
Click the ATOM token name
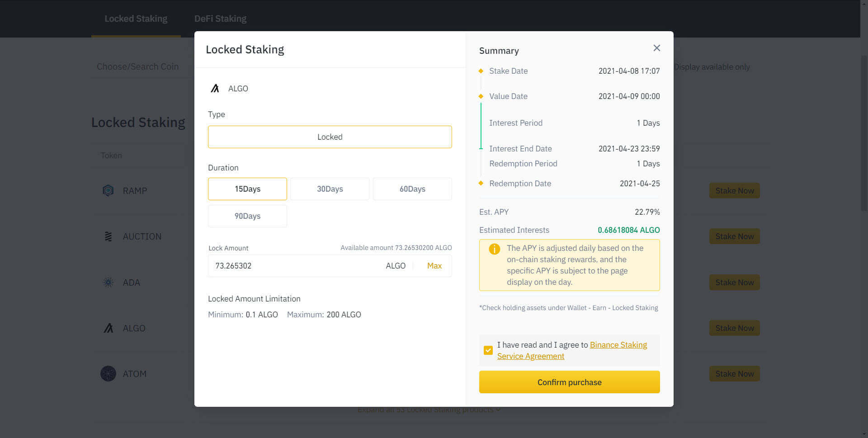tap(134, 374)
